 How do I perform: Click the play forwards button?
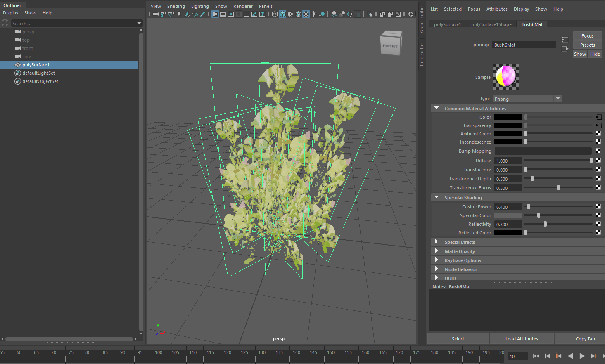pyautogui.click(x=582, y=356)
